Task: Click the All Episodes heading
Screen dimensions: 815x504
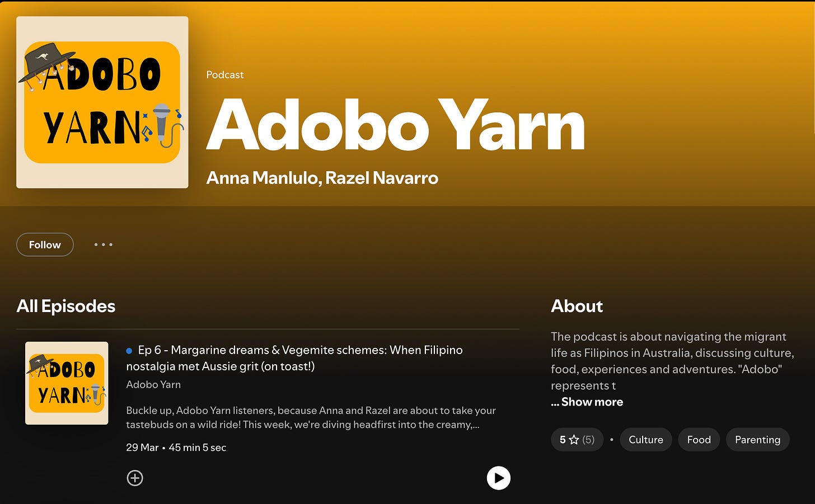Action: point(66,306)
